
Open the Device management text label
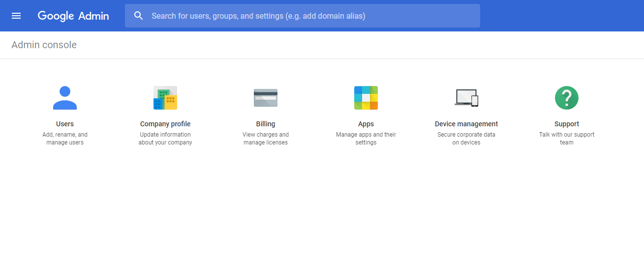coord(466,124)
